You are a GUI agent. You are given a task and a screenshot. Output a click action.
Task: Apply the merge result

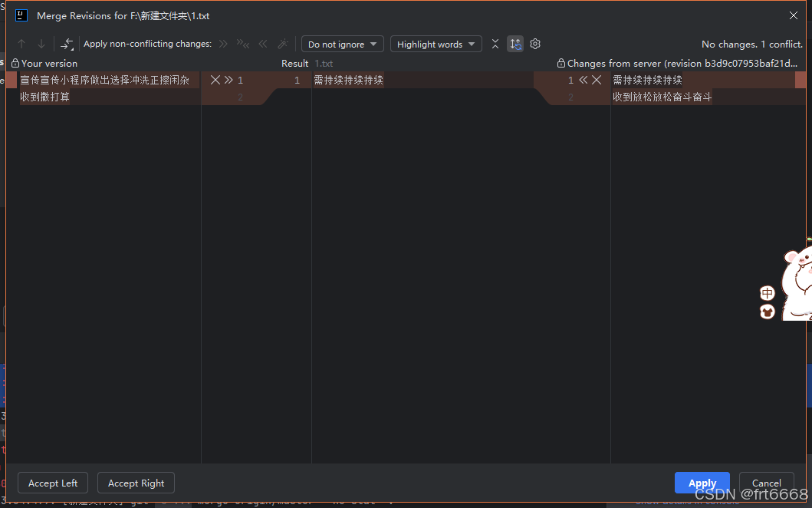click(702, 483)
